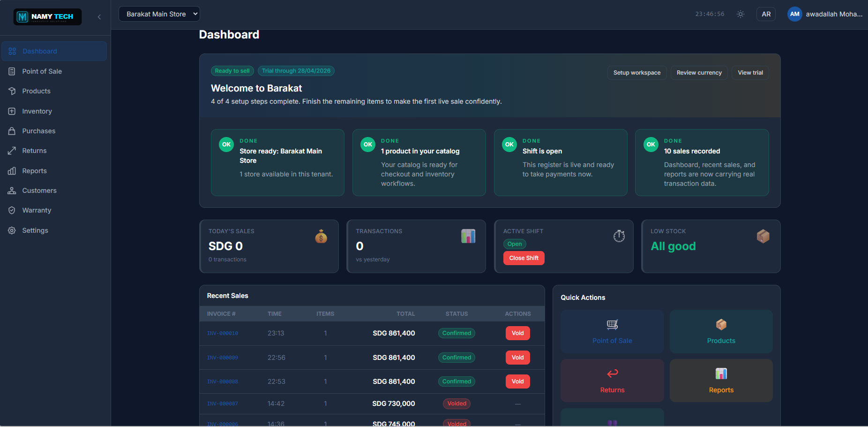Image resolution: width=868 pixels, height=427 pixels.
Task: Void invoice INV-000008
Action: tap(518, 381)
